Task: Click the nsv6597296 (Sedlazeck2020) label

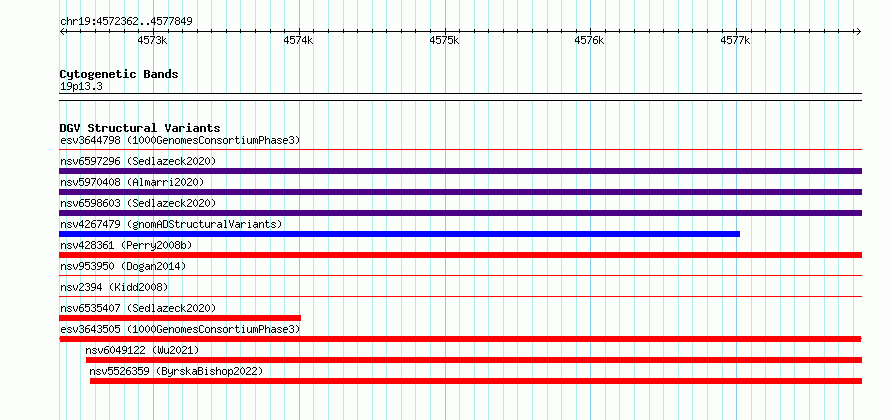Action: coord(138,161)
